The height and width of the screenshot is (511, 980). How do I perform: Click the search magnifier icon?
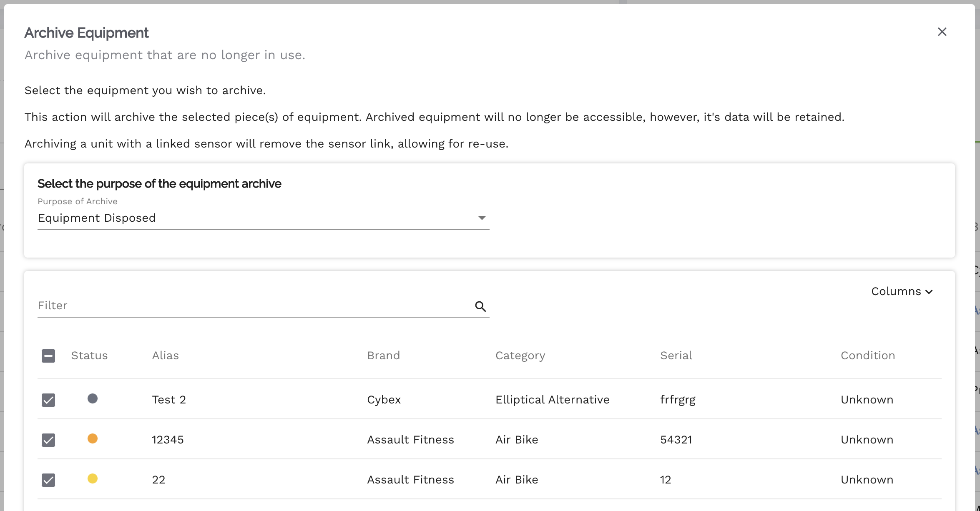pos(480,307)
